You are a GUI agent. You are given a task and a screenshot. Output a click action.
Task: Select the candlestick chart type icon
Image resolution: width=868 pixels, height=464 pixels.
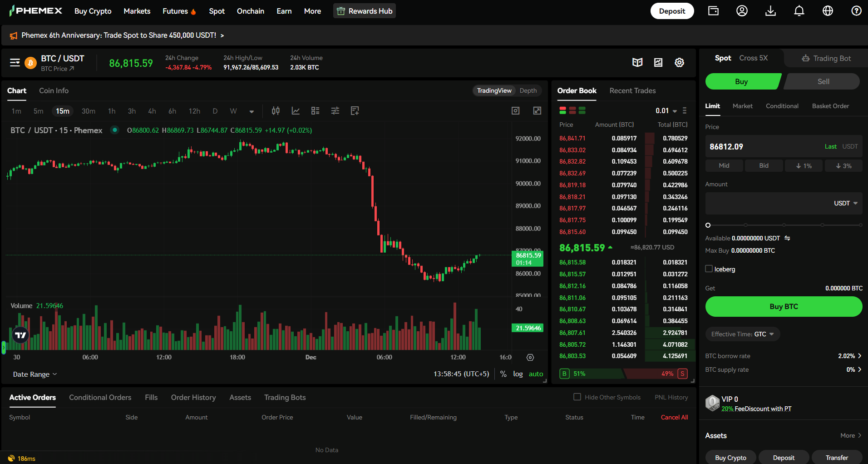click(x=276, y=110)
